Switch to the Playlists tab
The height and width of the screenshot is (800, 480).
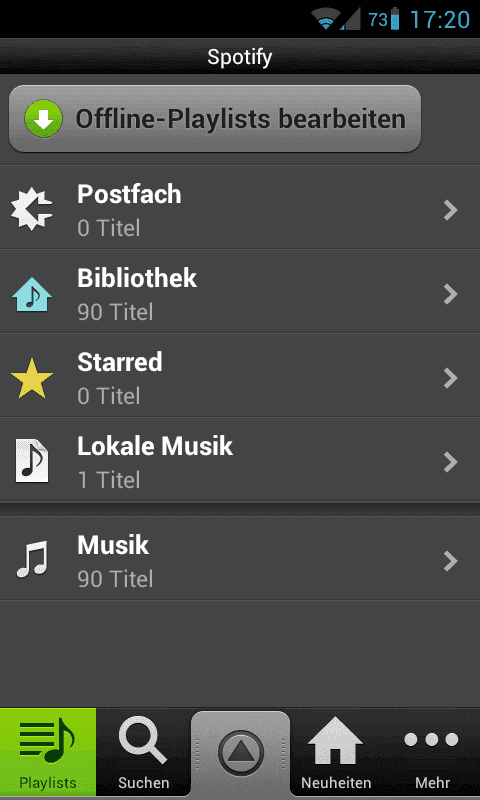pyautogui.click(x=48, y=752)
